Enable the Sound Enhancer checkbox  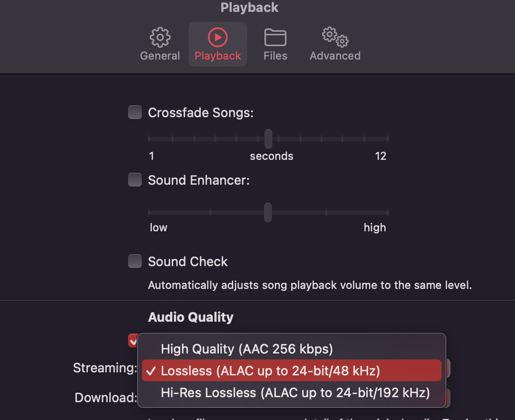click(135, 180)
